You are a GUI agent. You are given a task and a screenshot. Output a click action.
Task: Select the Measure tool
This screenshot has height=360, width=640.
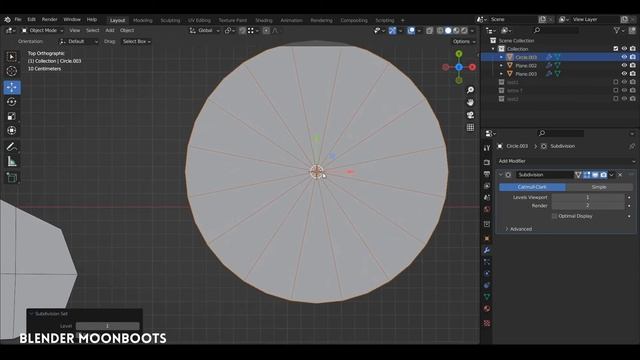click(x=11, y=161)
